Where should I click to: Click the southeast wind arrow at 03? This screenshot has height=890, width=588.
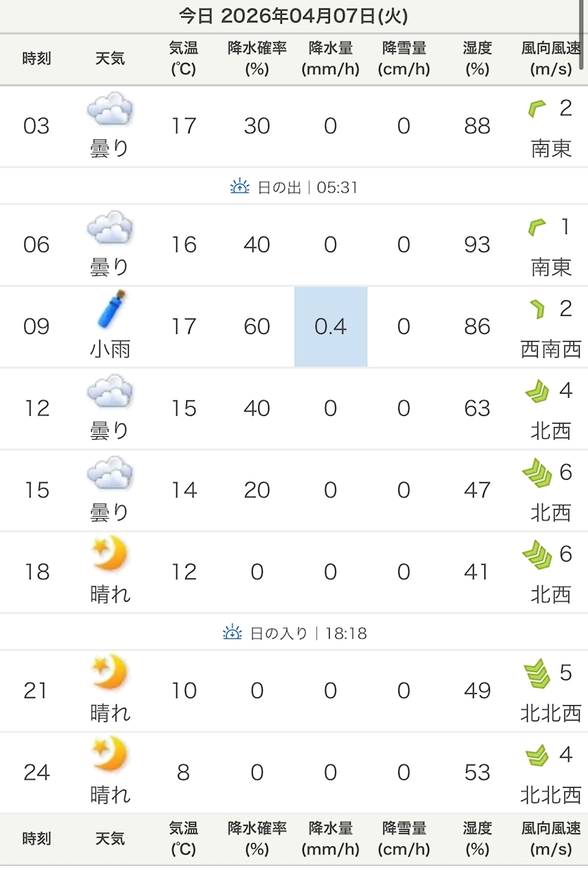click(536, 109)
